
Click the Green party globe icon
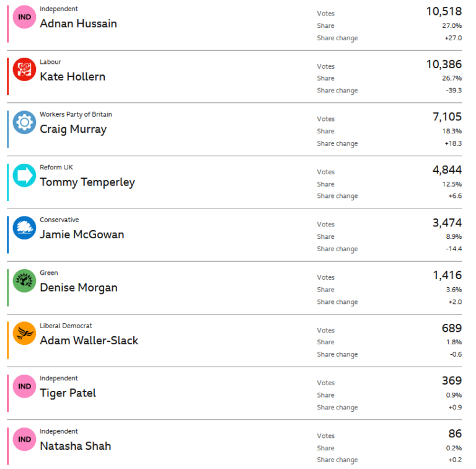click(24, 281)
